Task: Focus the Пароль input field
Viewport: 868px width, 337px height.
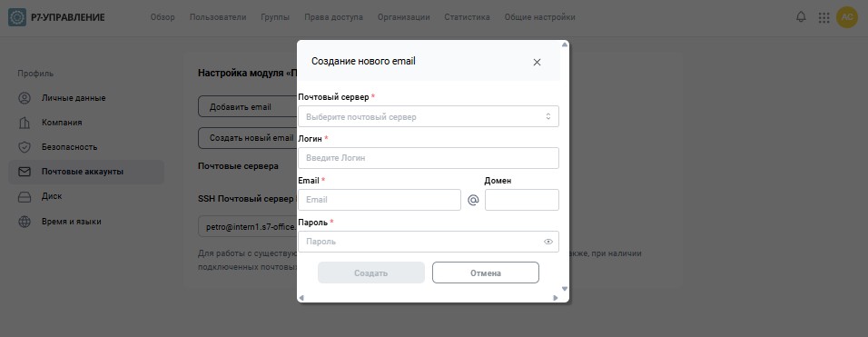Action: 429,242
